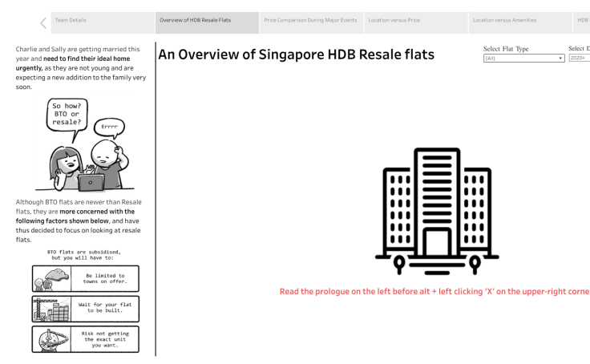The height and width of the screenshot is (364, 590).
Task: Select the Location versus Amenities tab
Action: coord(505,19)
